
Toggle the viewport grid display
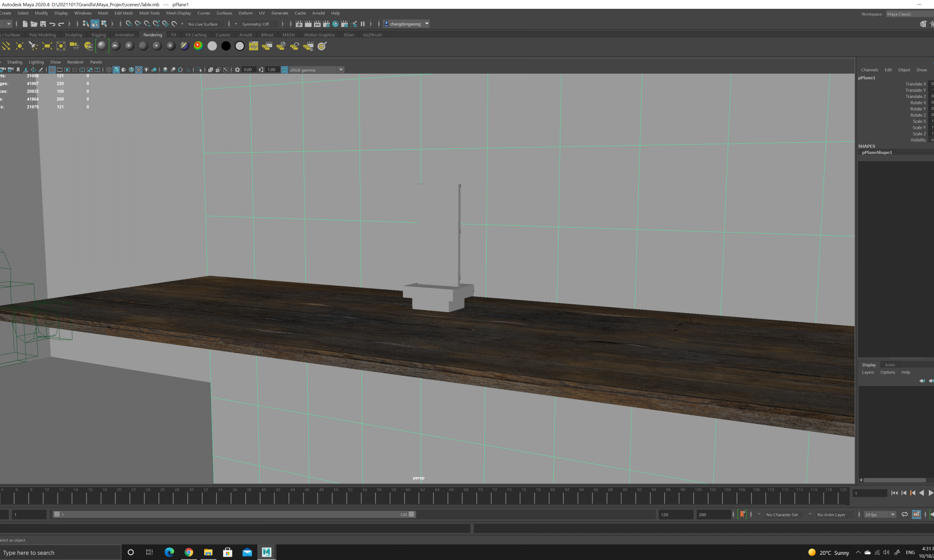(52, 70)
